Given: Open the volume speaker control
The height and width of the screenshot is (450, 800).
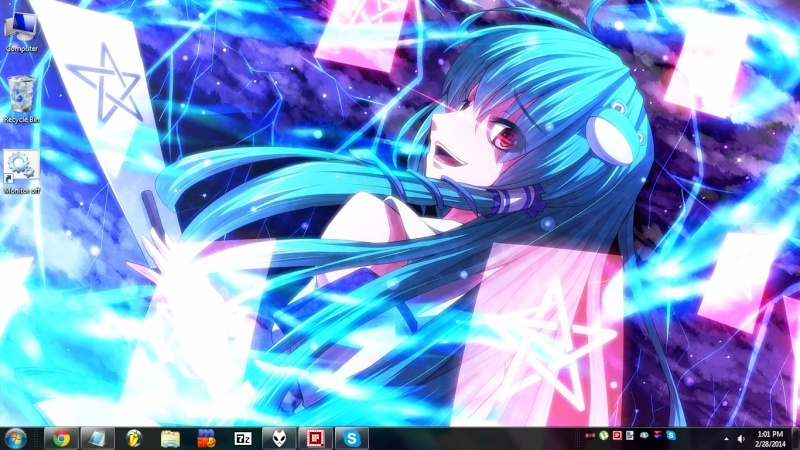Looking at the screenshot, I should coord(741,439).
